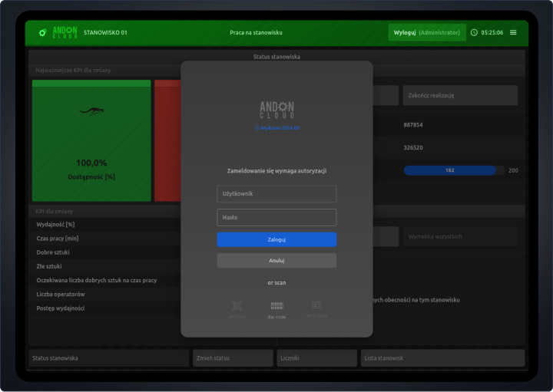
Task: Click the Andon Cloud gear logo in header
Action: (x=43, y=33)
